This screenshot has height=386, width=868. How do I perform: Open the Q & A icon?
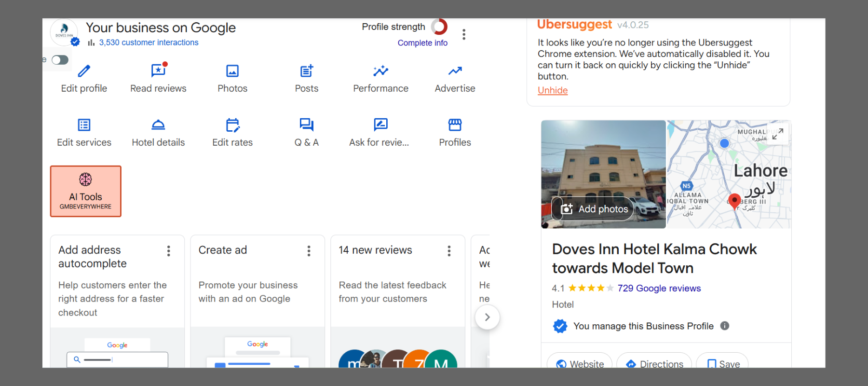point(307,125)
